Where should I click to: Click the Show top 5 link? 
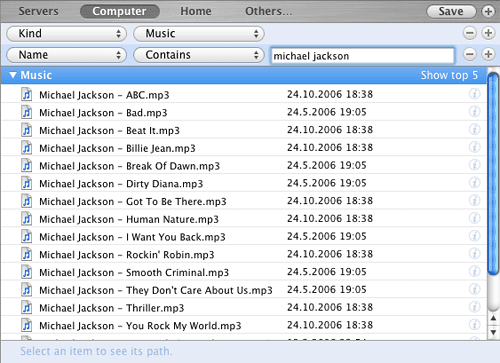tap(449, 75)
